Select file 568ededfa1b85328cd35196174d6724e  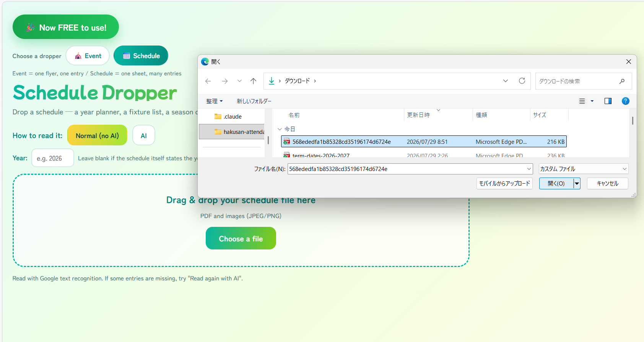[x=424, y=142]
